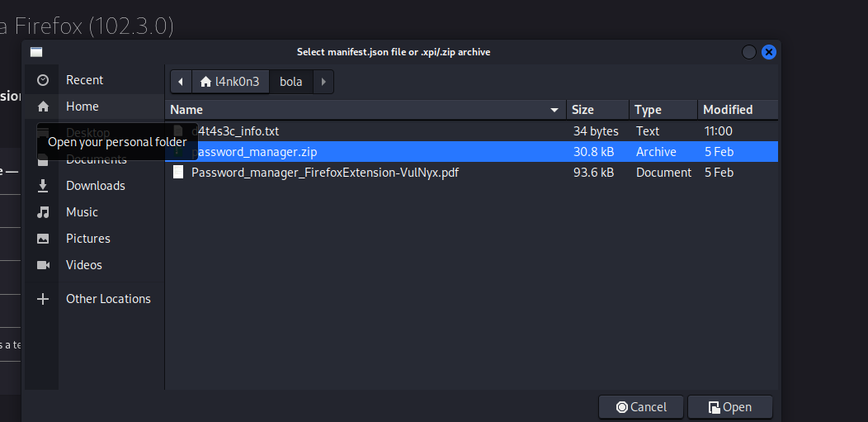Image resolution: width=868 pixels, height=422 pixels.
Task: Click the Pictures icon in sidebar
Action: [43, 239]
